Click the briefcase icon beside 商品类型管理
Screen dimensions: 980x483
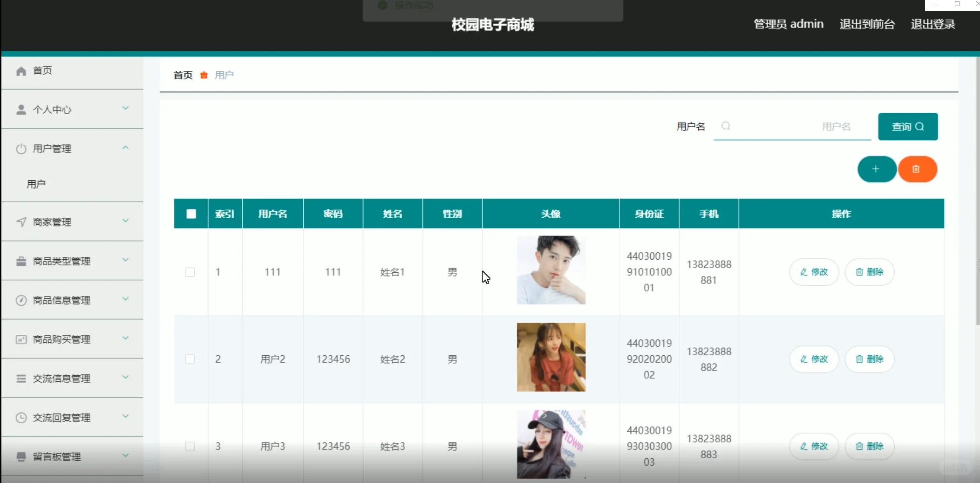coord(20,261)
